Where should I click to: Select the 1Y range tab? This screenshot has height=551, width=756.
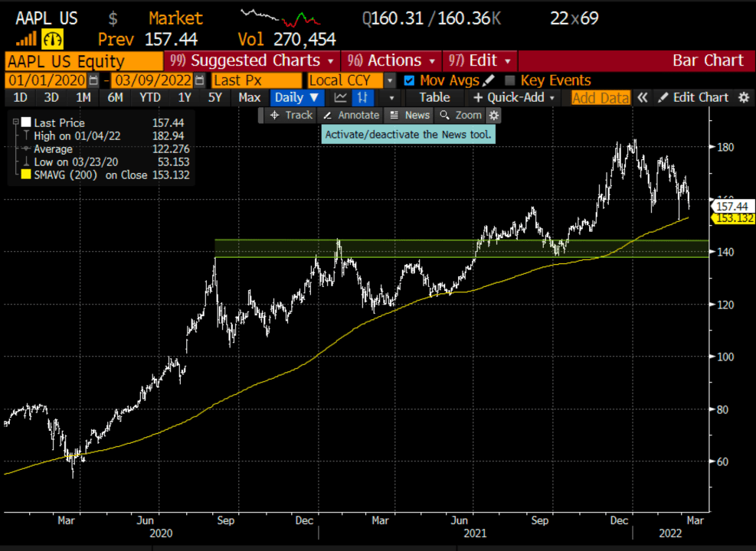pos(184,98)
